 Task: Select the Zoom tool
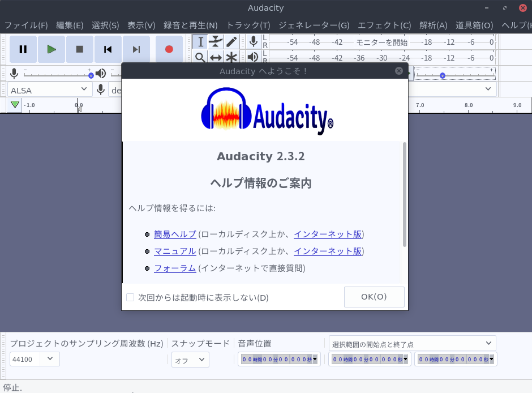click(200, 57)
